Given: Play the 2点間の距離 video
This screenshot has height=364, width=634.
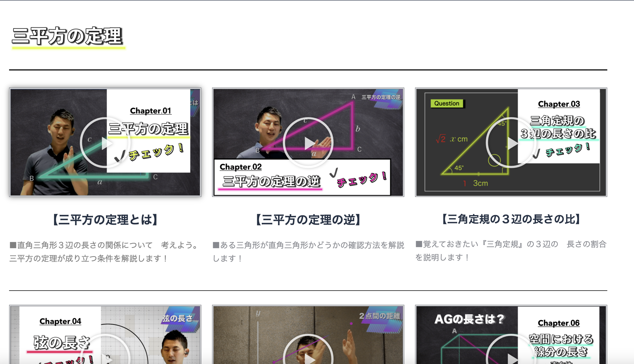Looking at the screenshot, I should click(308, 349).
